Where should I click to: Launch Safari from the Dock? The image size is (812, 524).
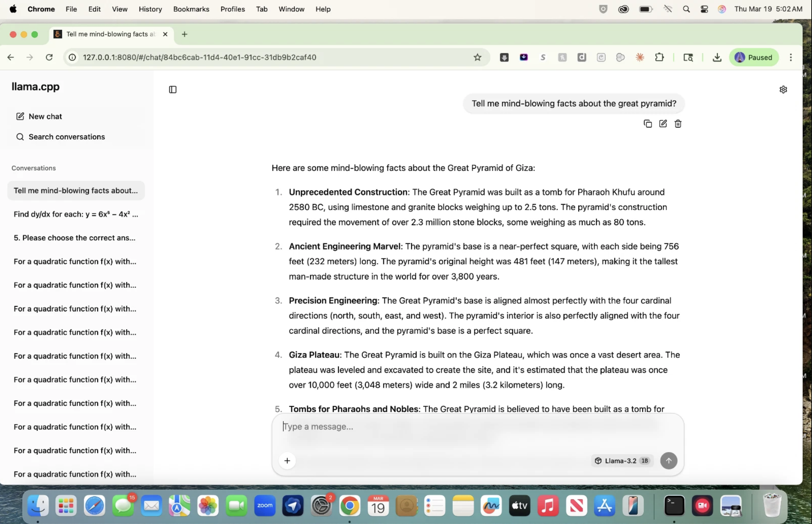click(95, 505)
